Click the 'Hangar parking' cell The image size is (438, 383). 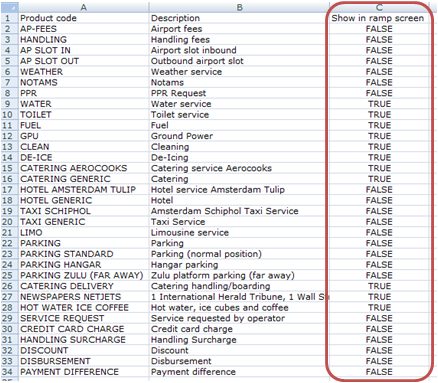[239, 265]
